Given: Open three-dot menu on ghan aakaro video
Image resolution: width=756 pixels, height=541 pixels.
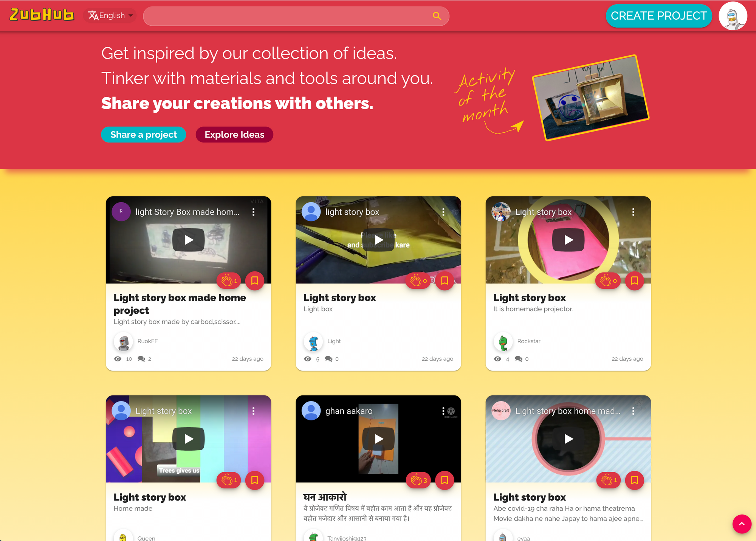Looking at the screenshot, I should 443,411.
